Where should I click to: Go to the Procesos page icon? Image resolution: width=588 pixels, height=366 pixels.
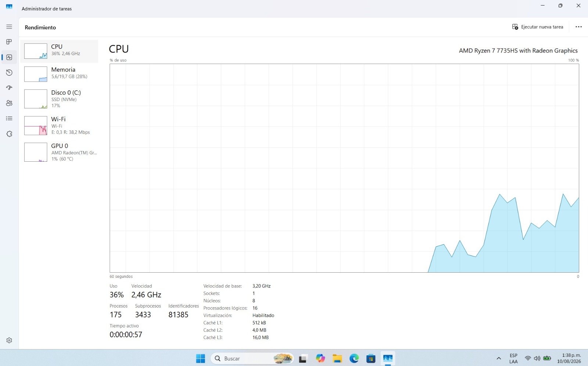tap(9, 42)
